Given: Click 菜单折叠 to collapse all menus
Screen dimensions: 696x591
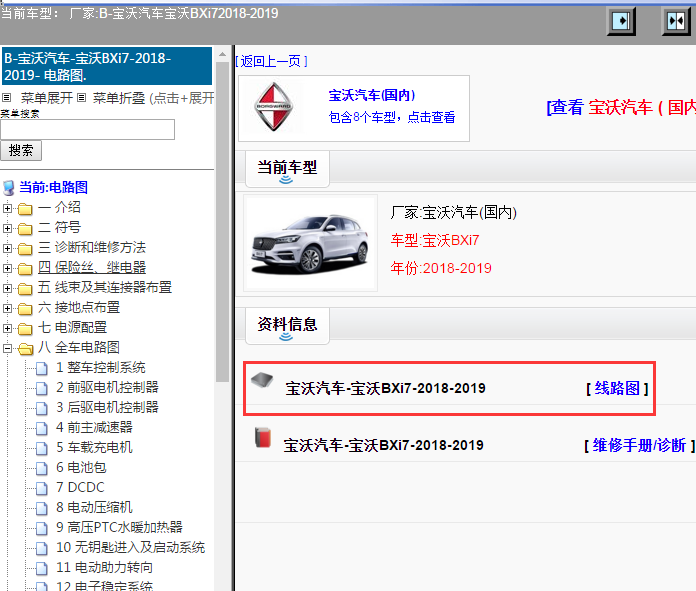Looking at the screenshot, I should (119, 98).
